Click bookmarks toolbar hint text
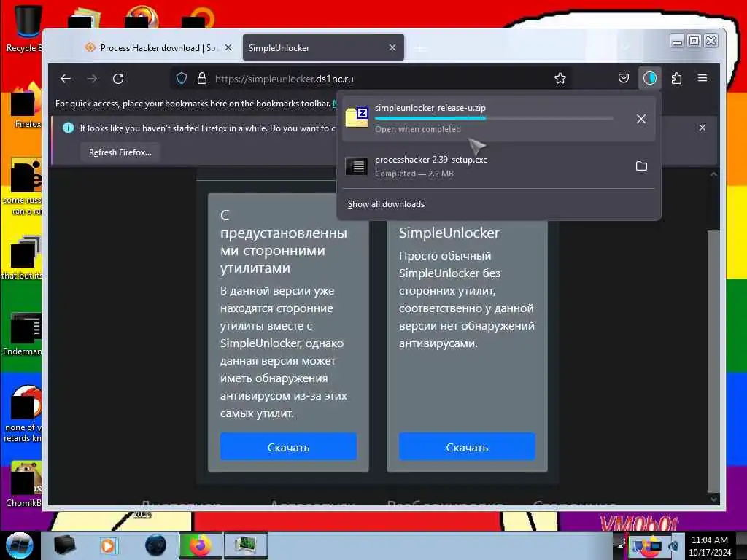 pos(193,104)
